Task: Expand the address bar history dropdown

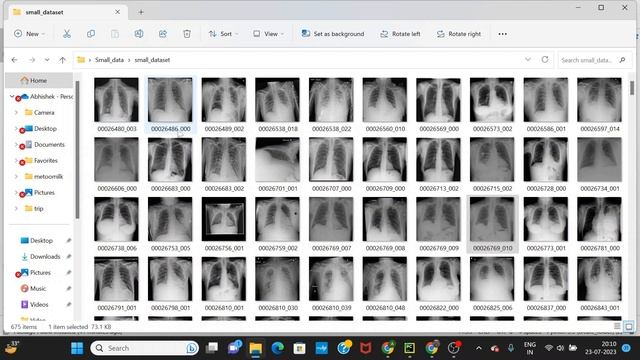Action: (528, 60)
